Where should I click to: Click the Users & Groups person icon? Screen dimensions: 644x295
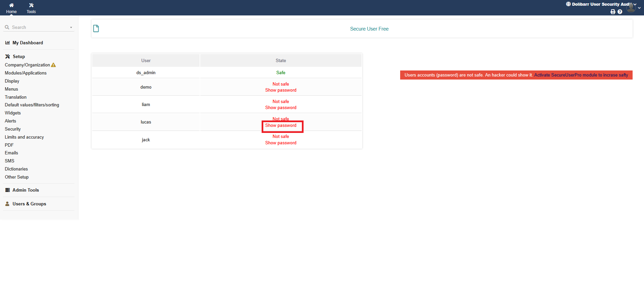[x=7, y=204]
